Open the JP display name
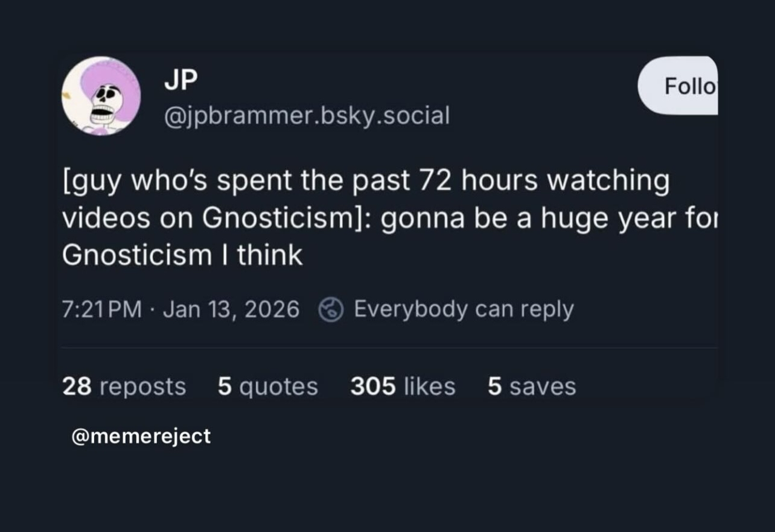 point(180,80)
